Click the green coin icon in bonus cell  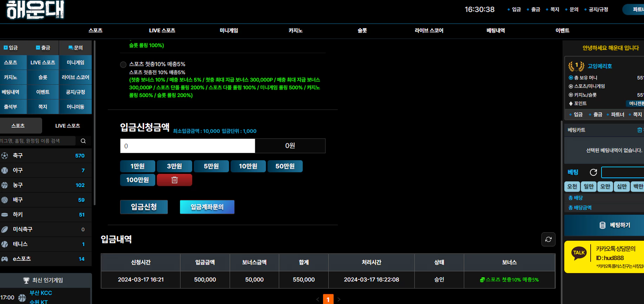[482, 280]
